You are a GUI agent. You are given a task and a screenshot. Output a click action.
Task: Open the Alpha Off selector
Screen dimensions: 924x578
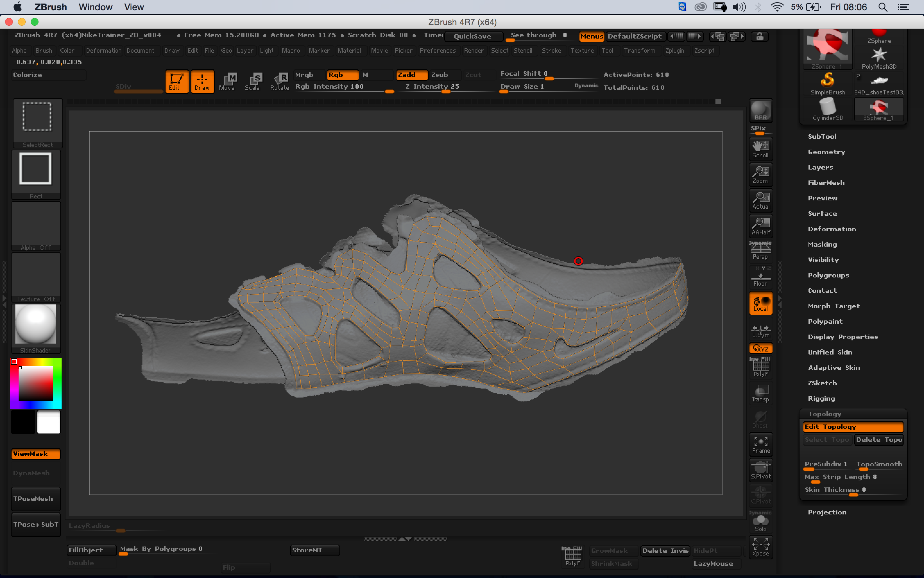tap(36, 226)
